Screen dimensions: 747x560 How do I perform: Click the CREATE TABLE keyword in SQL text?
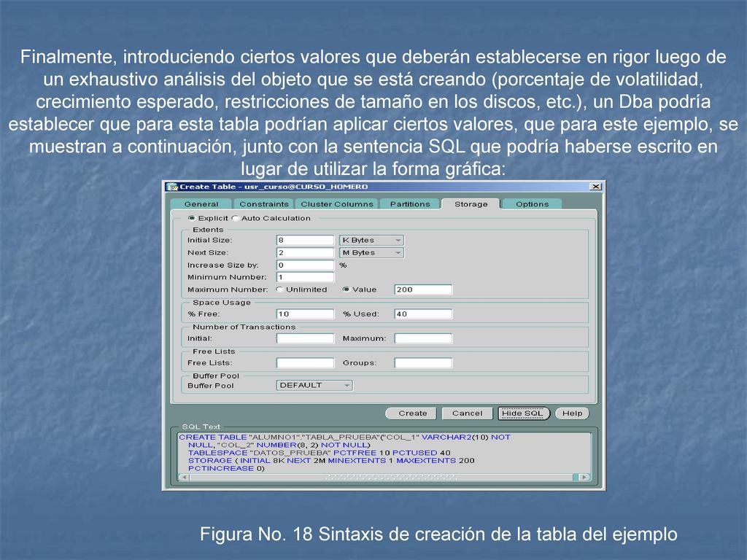pos(213,437)
